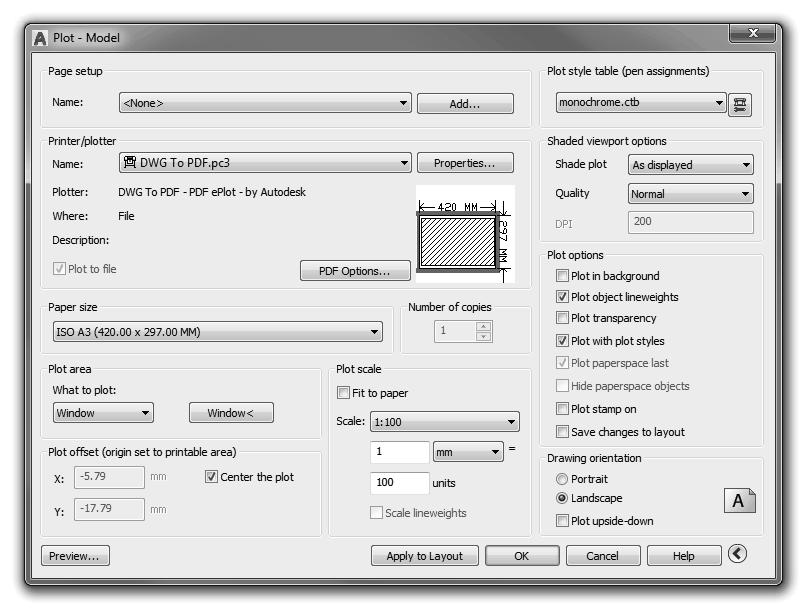Click the Preview... button
This screenshot has width=808, height=611.
coord(75,556)
